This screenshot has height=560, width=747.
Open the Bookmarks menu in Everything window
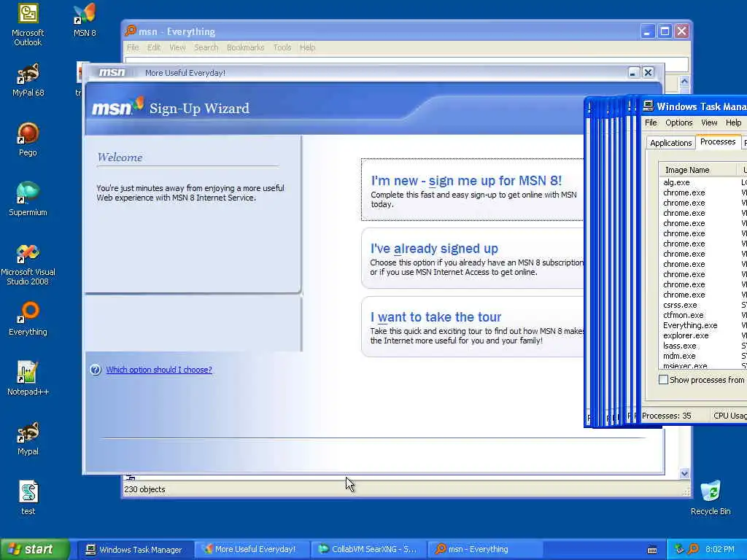click(245, 47)
